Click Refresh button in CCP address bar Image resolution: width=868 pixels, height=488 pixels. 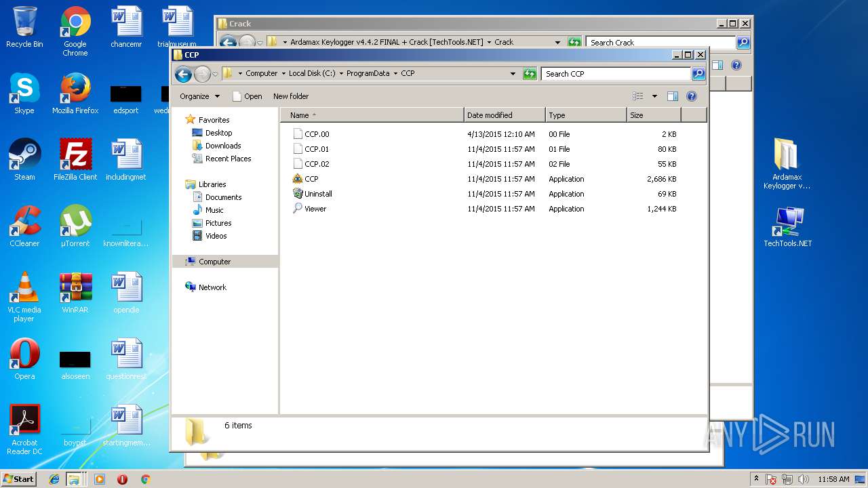pos(530,74)
